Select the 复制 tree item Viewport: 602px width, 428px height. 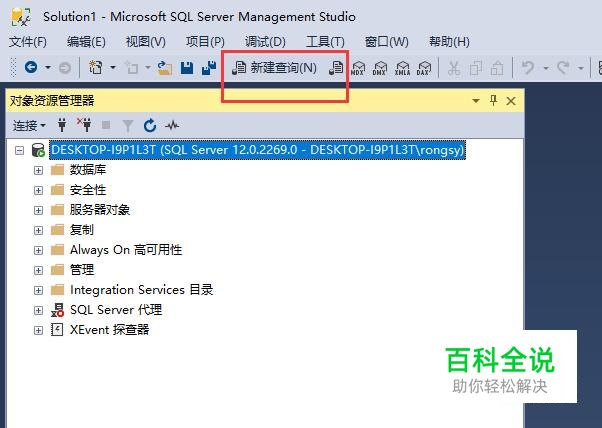(82, 230)
